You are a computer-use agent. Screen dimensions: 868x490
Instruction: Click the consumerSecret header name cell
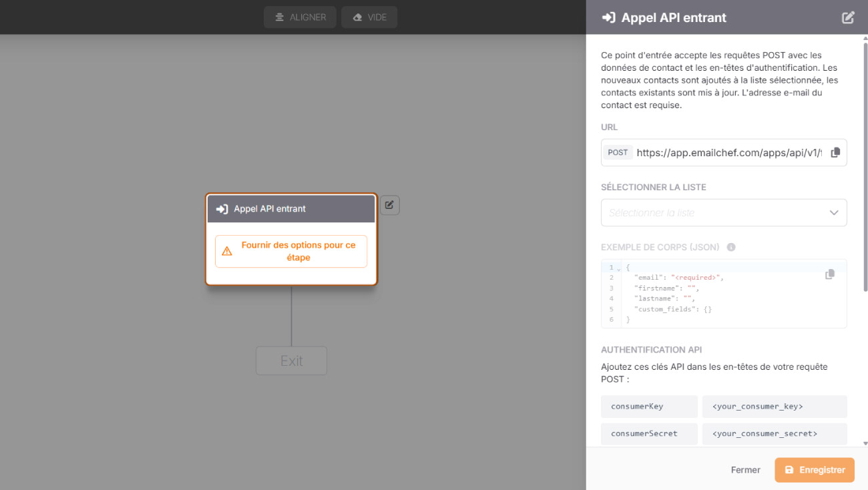pyautogui.click(x=649, y=434)
